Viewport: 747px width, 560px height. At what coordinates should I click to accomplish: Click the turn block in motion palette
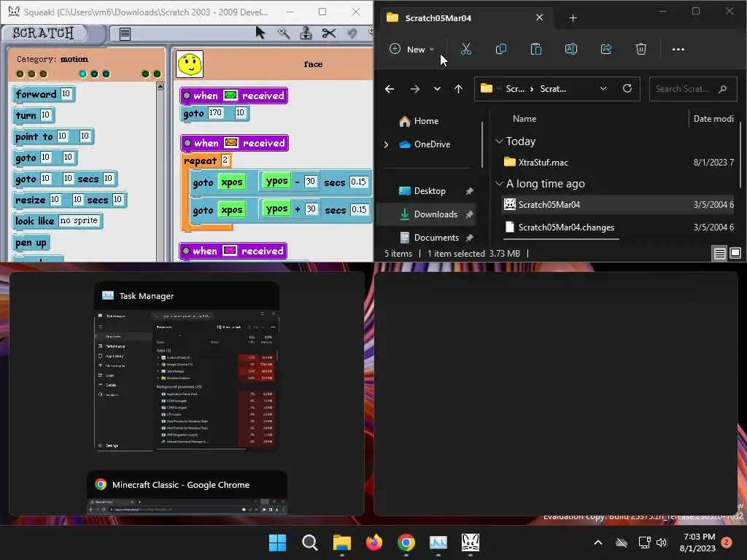tap(34, 115)
